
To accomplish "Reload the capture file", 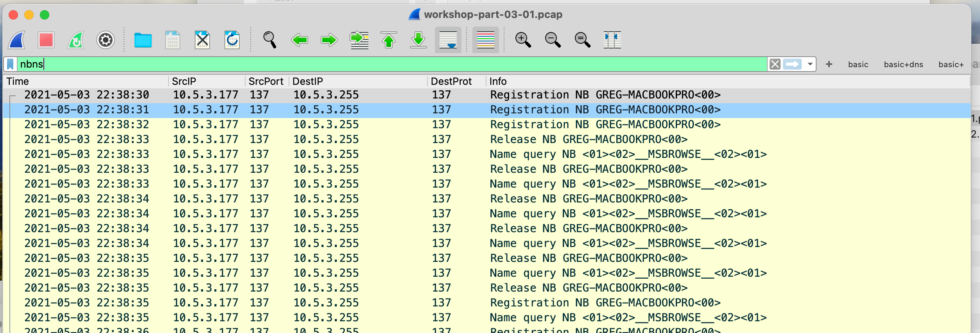I will [x=232, y=40].
